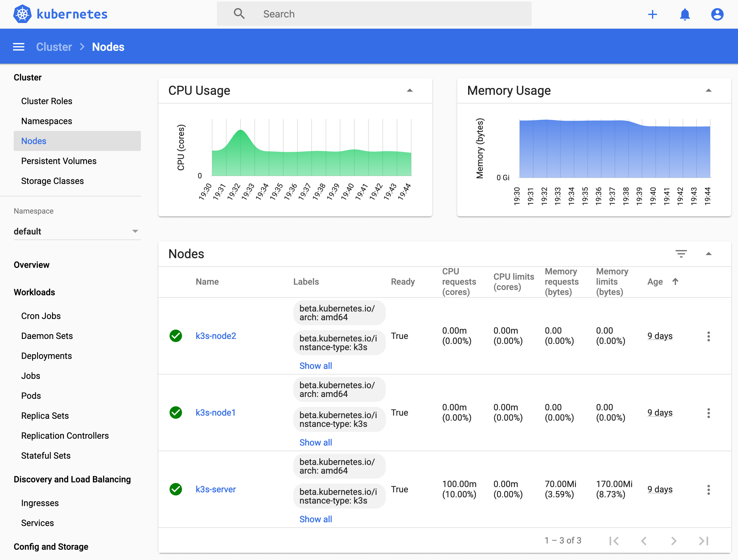
Task: Open Deployments in the sidebar
Action: 46,356
